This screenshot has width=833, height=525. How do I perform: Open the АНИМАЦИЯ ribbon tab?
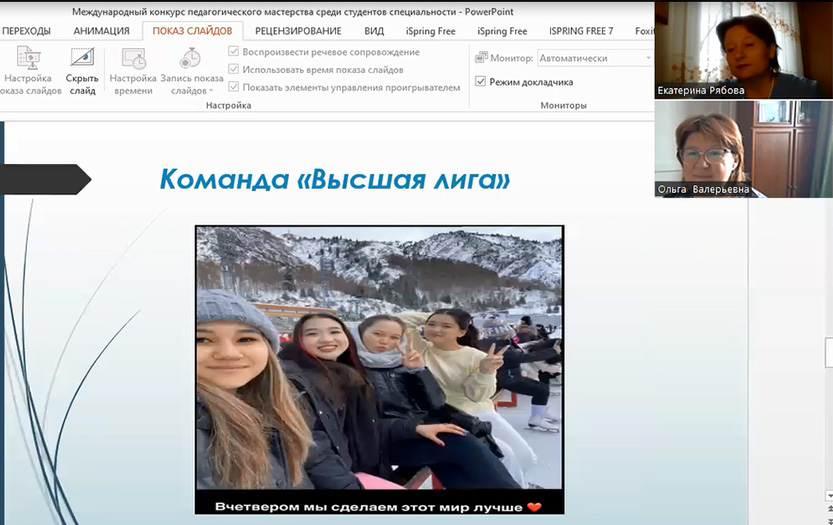pos(101,31)
